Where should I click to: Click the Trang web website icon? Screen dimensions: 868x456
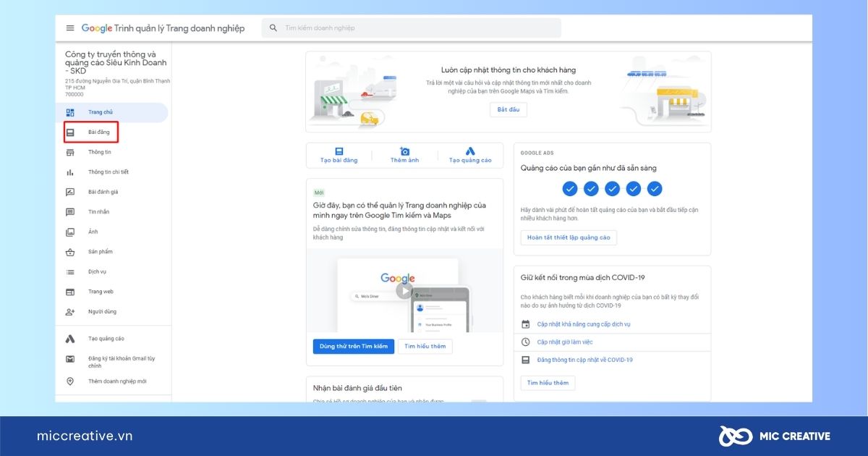70,292
